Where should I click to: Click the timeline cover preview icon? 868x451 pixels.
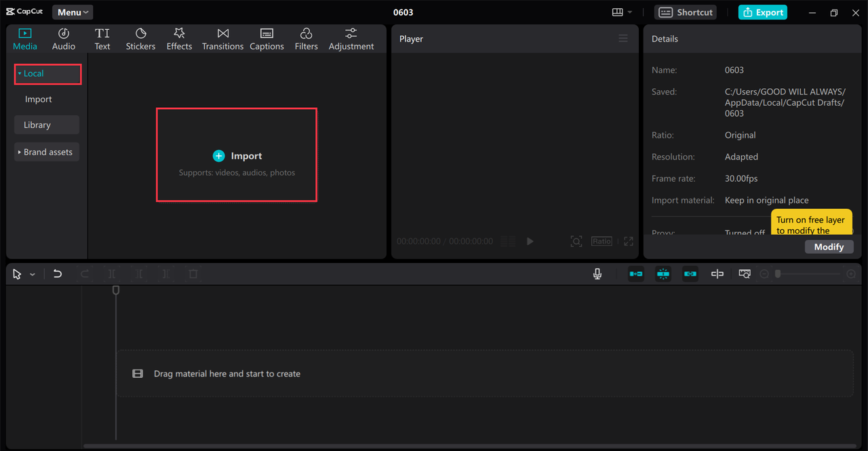coord(745,274)
